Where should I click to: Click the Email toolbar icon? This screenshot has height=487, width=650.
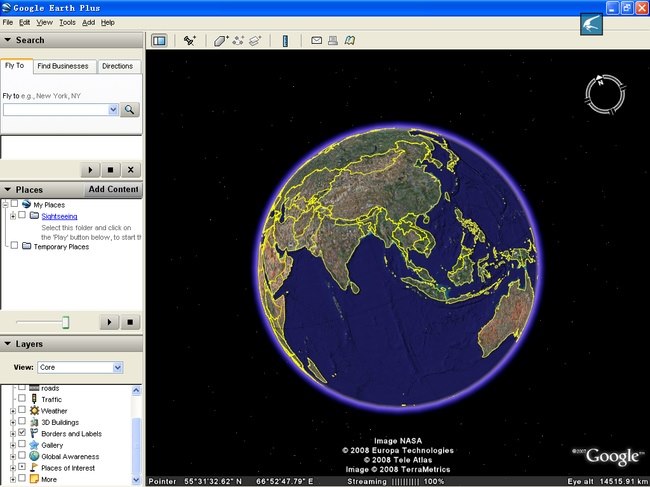coord(316,40)
